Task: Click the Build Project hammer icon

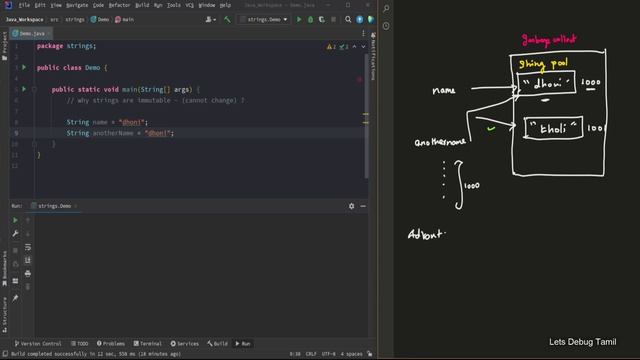Action: [x=227, y=19]
